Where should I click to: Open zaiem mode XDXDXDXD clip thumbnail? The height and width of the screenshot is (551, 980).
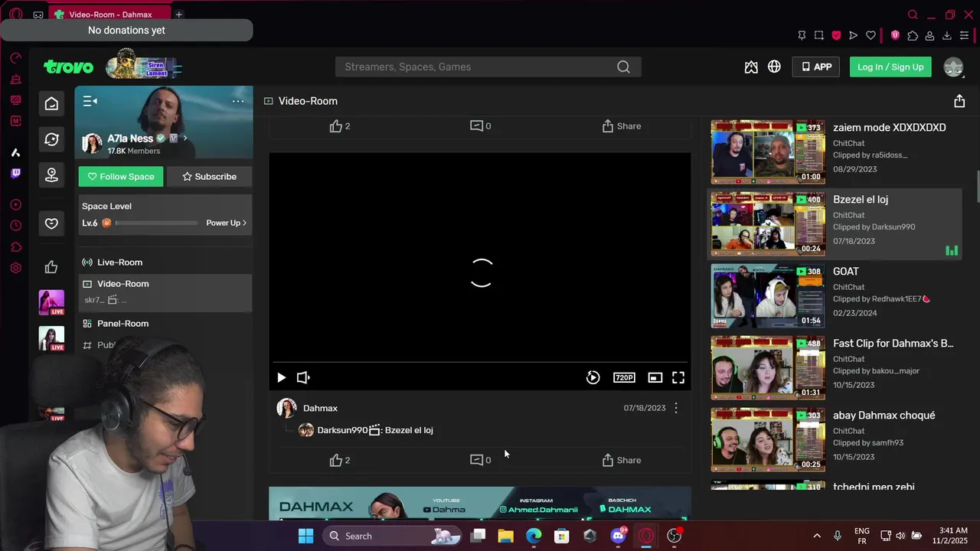[x=768, y=152]
